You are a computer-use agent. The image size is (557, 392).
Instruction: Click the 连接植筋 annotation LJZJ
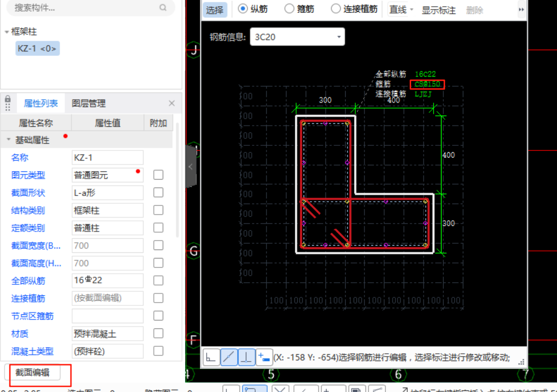pyautogui.click(x=423, y=94)
